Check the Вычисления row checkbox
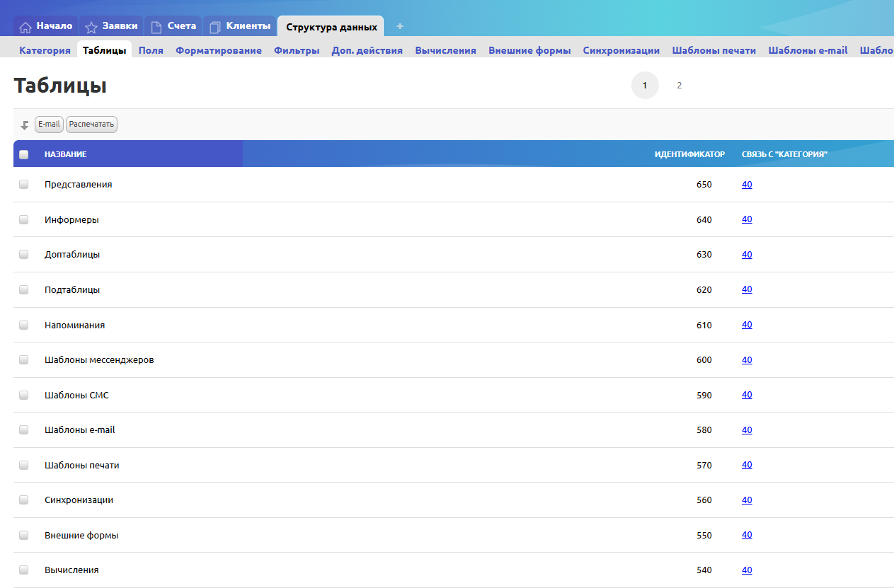The image size is (894, 588). click(x=24, y=570)
